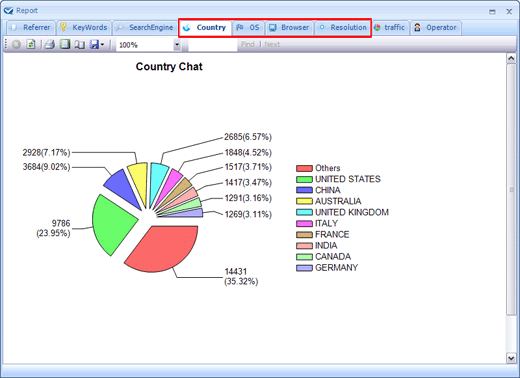Click the label "1517(3.71%)"
Image resolution: width=520 pixels, height=378 pixels.
click(248, 167)
